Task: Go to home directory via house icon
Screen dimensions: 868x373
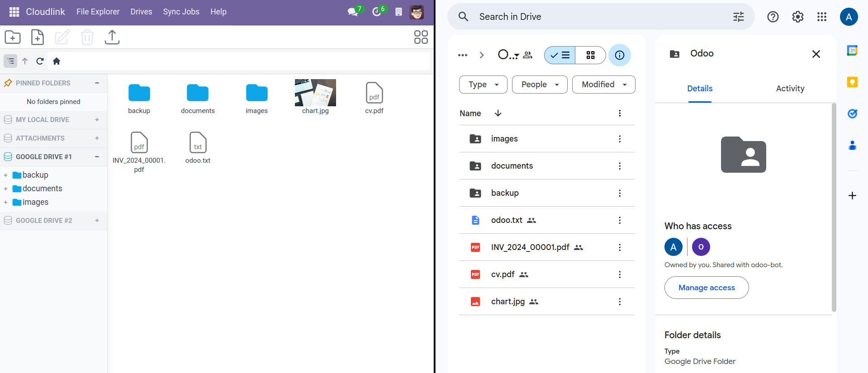Action: [57, 61]
